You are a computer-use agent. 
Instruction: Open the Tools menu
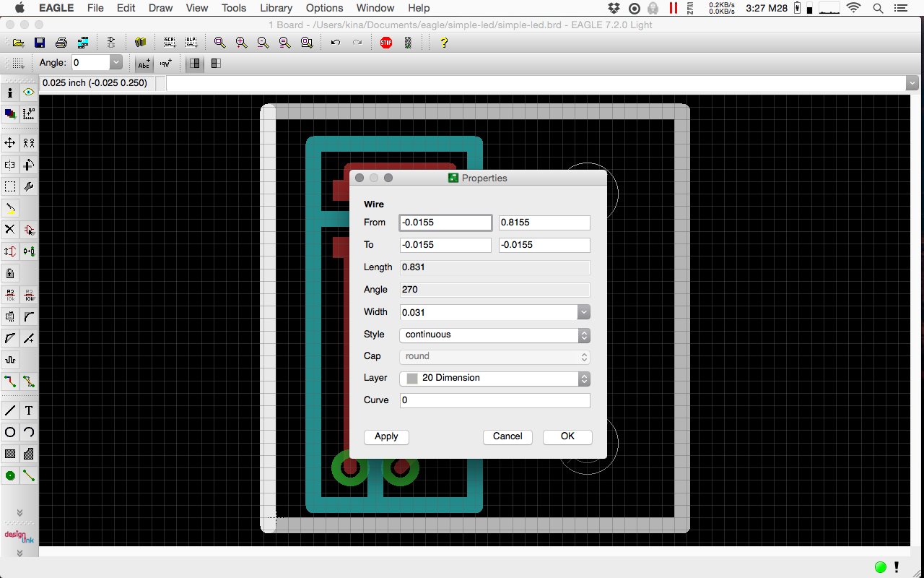(234, 8)
